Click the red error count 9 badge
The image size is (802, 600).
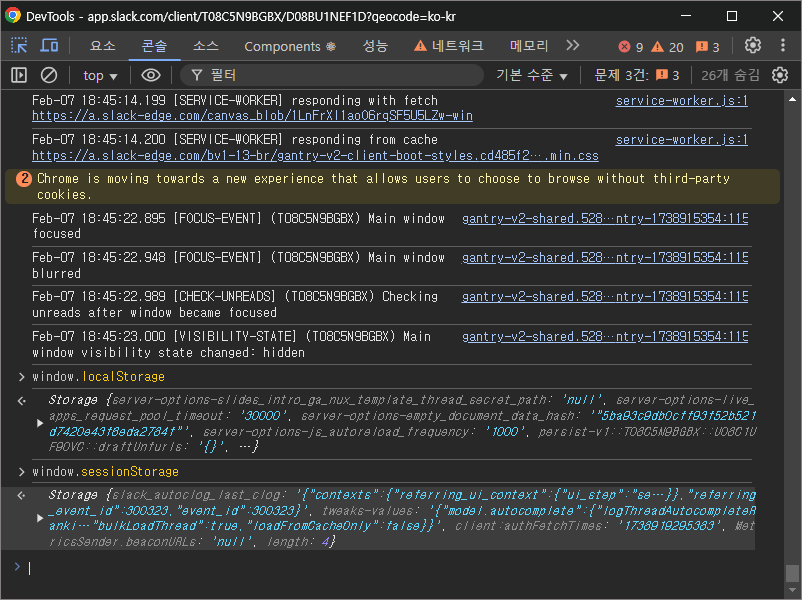(x=631, y=47)
